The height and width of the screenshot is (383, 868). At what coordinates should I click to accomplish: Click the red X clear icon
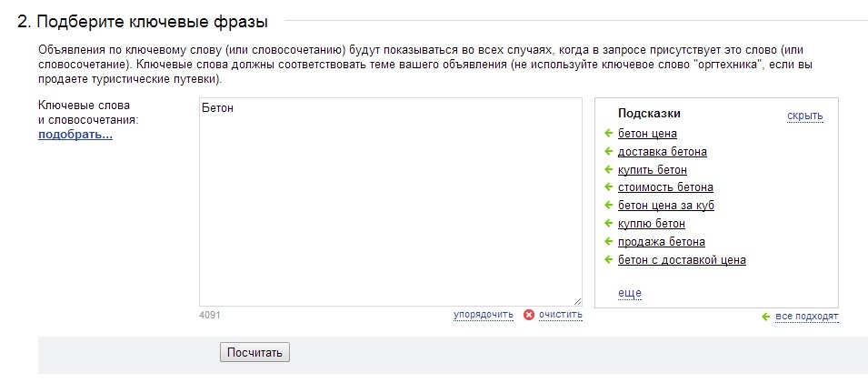pos(529,315)
